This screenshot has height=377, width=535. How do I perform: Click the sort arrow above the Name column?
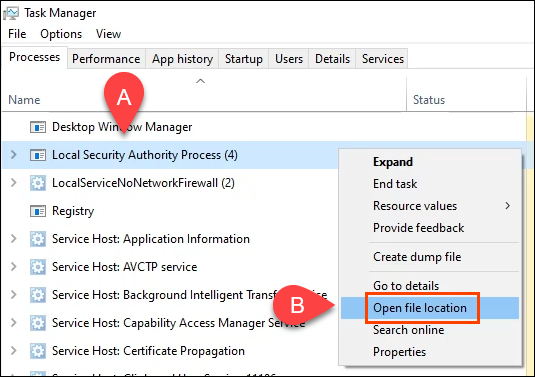(201, 81)
